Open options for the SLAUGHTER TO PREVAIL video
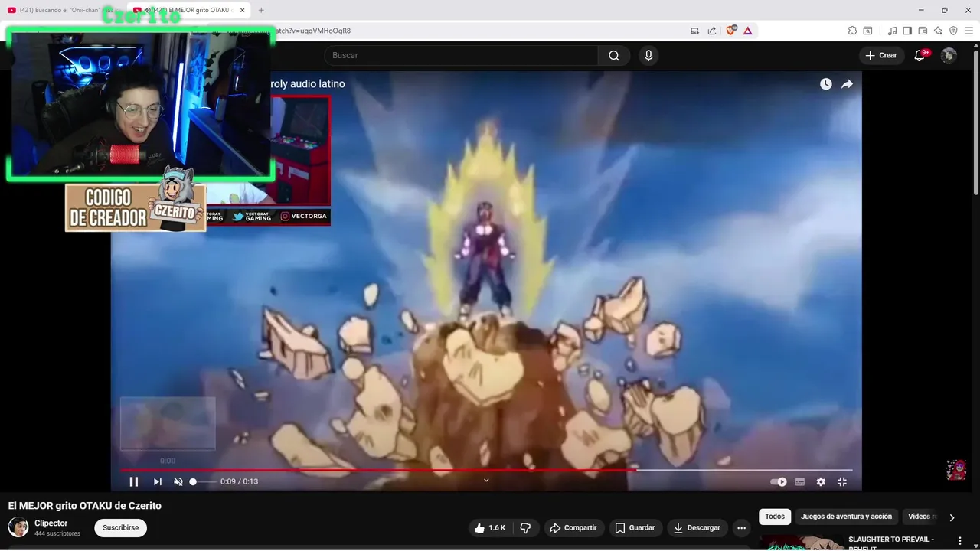Screen dimensions: 980x551 click(960, 541)
